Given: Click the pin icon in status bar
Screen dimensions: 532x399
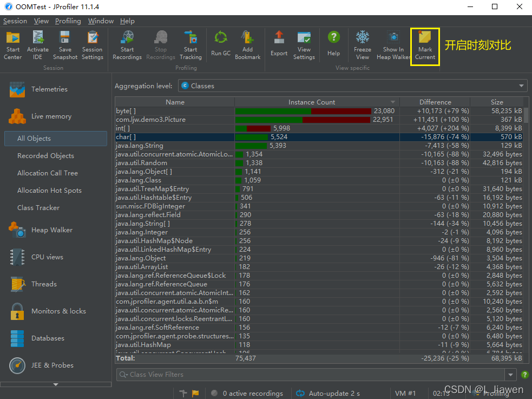Looking at the screenshot, I should tap(183, 393).
